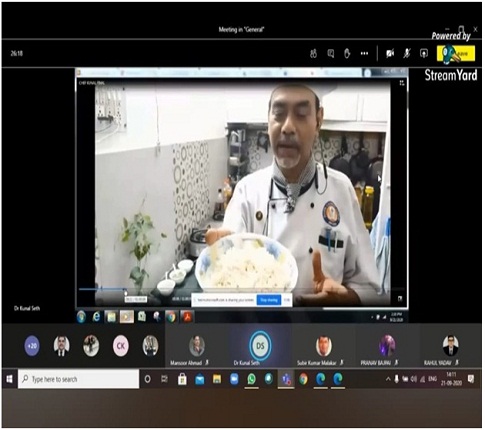Expand the +20 additional participants list
Viewport: 485px width, 430px height.
(x=32, y=346)
